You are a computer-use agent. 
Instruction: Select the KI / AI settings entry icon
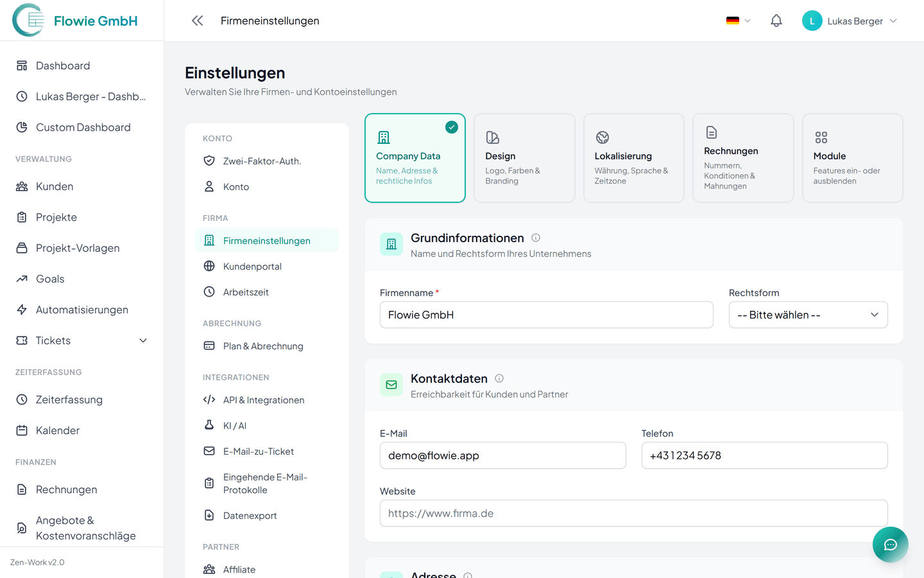209,425
